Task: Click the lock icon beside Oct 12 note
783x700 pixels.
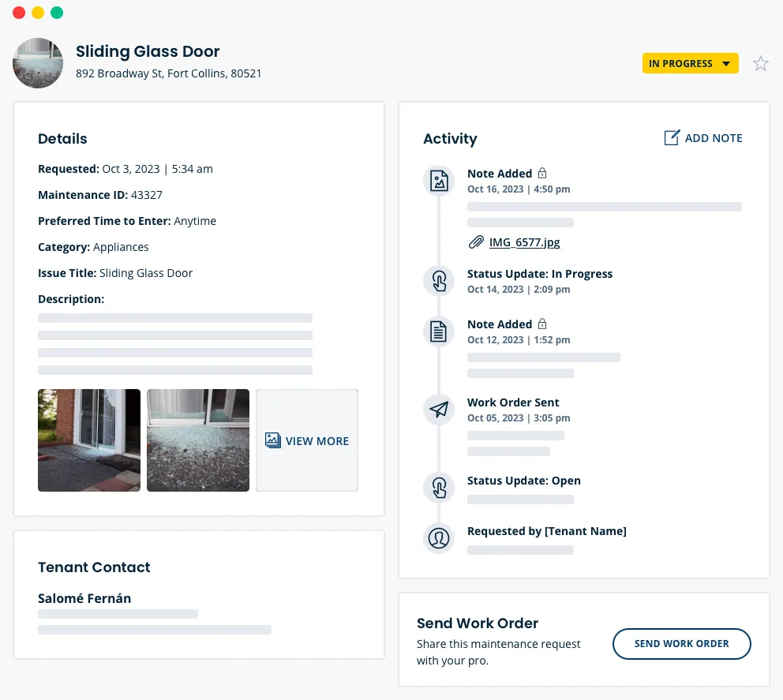Action: coord(542,324)
